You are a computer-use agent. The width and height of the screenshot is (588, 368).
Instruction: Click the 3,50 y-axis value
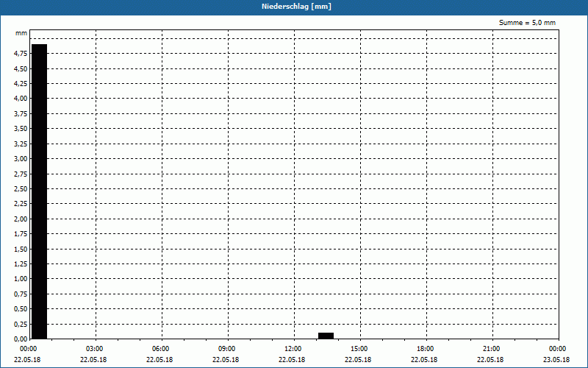pos(21,129)
